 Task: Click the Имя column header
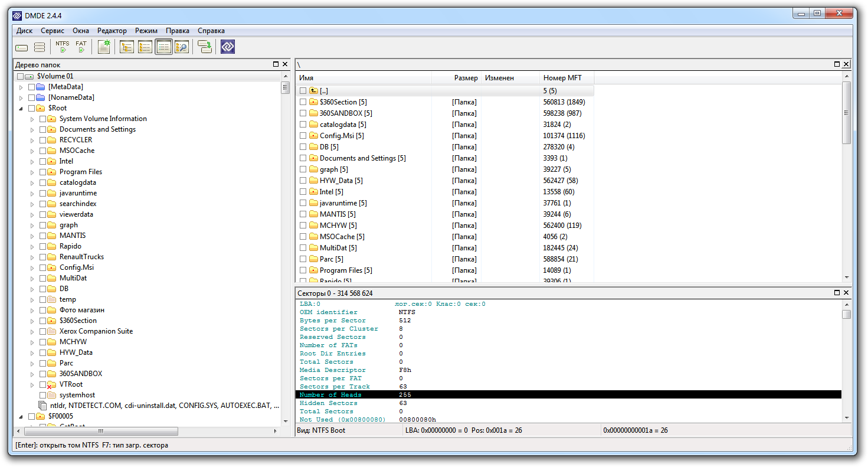(x=306, y=78)
